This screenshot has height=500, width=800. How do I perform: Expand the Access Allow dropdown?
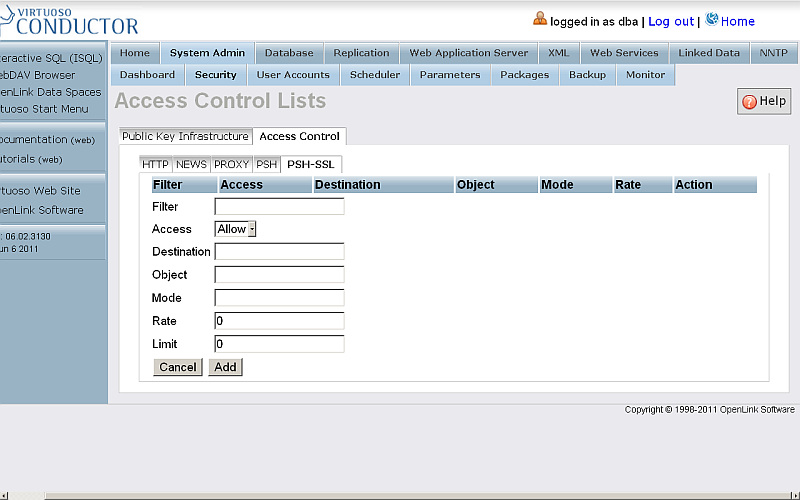(237, 229)
